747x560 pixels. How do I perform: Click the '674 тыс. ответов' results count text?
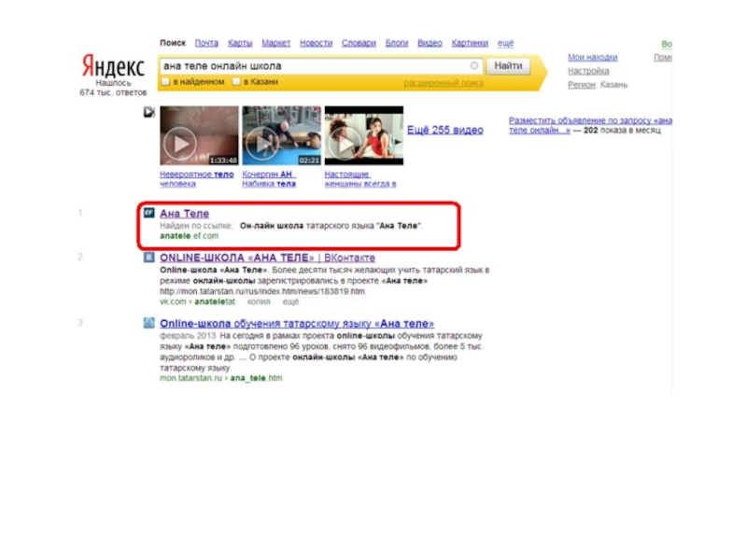[x=113, y=92]
